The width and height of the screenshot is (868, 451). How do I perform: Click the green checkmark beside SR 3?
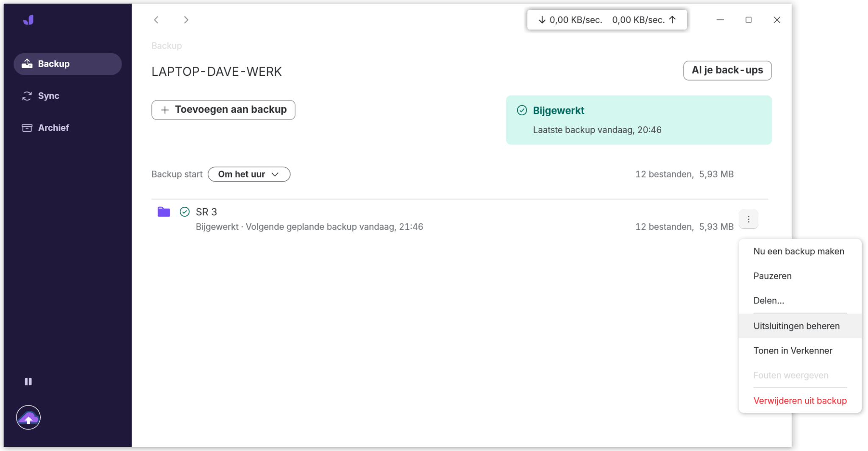click(184, 212)
